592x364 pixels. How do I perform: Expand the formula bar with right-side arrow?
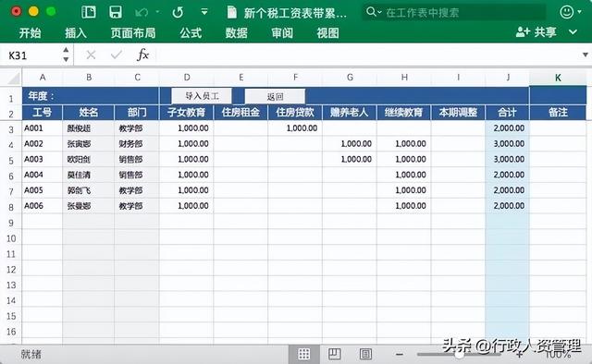coord(586,55)
